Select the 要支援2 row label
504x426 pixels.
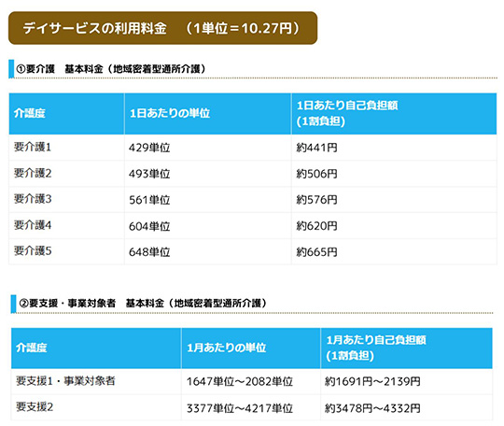(35, 407)
